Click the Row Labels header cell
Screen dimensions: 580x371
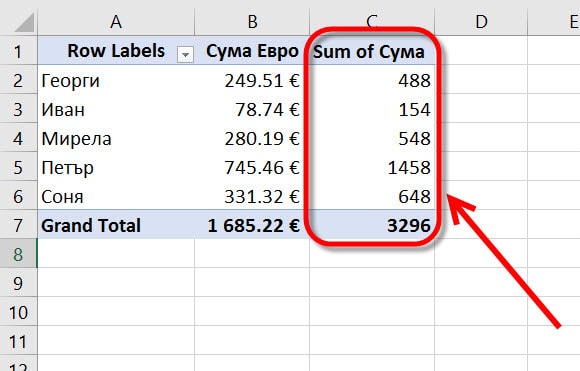116,51
